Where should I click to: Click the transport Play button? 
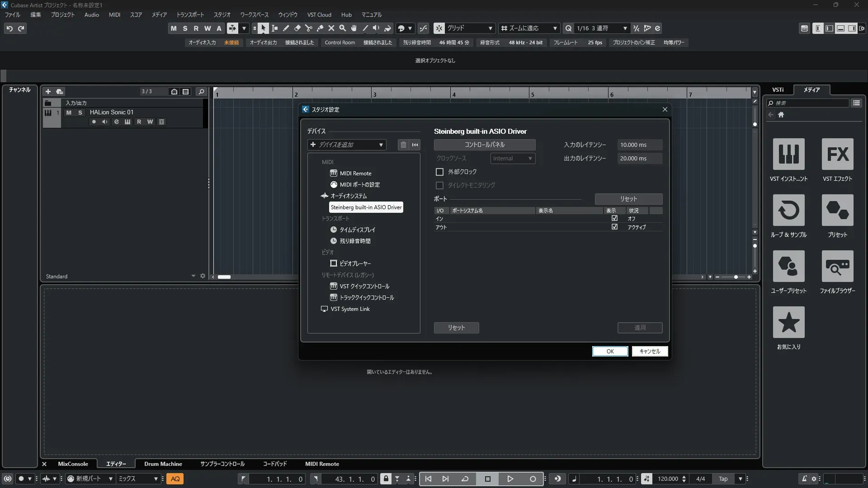(x=510, y=479)
